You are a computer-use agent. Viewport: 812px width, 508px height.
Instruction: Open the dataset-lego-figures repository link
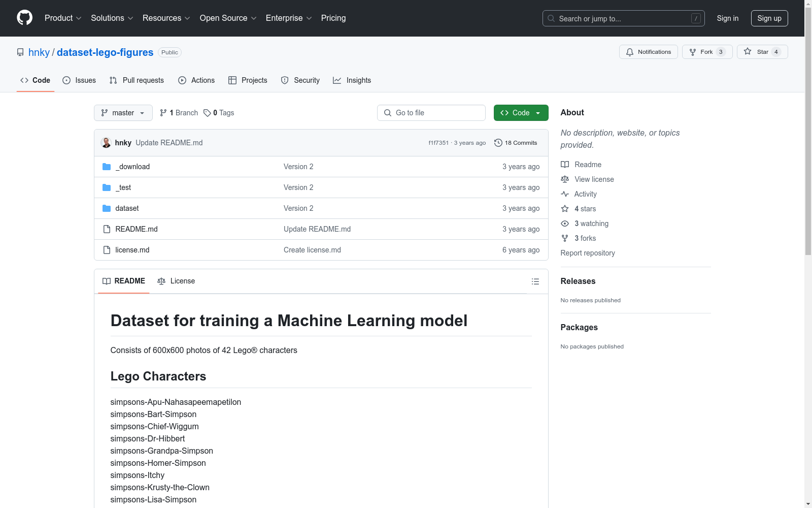[105, 52]
